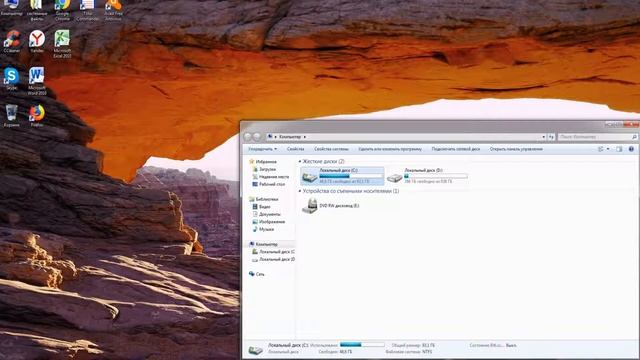Launch Microsoft Excel from the desktop
Viewport: 640px width, 360px height.
(x=62, y=44)
